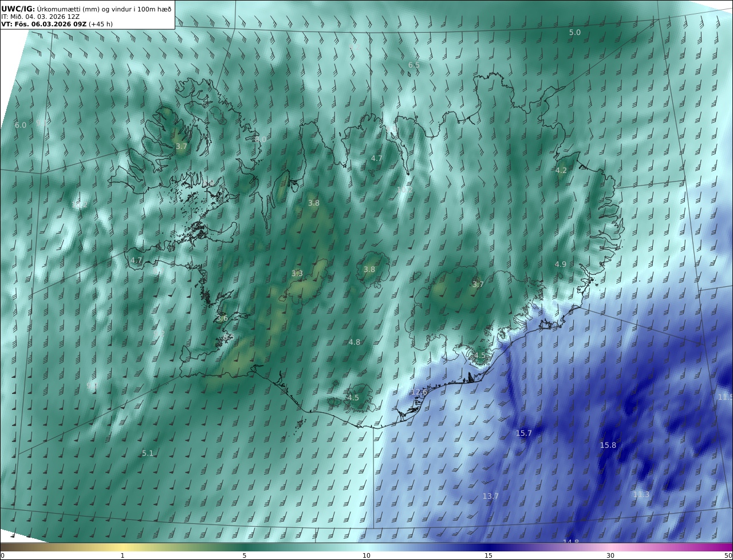The height and width of the screenshot is (560, 733).
Task: Click the colorbar tick label 30
Action: (610, 555)
